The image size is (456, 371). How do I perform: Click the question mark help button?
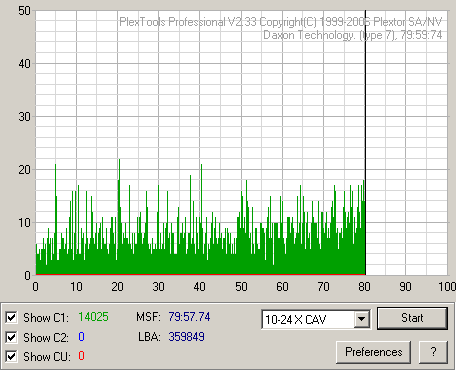433,352
